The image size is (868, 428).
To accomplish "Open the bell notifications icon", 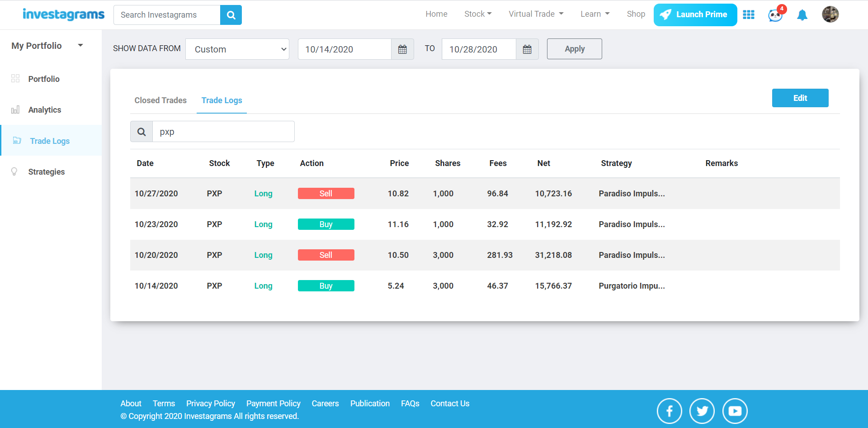I will tap(802, 15).
